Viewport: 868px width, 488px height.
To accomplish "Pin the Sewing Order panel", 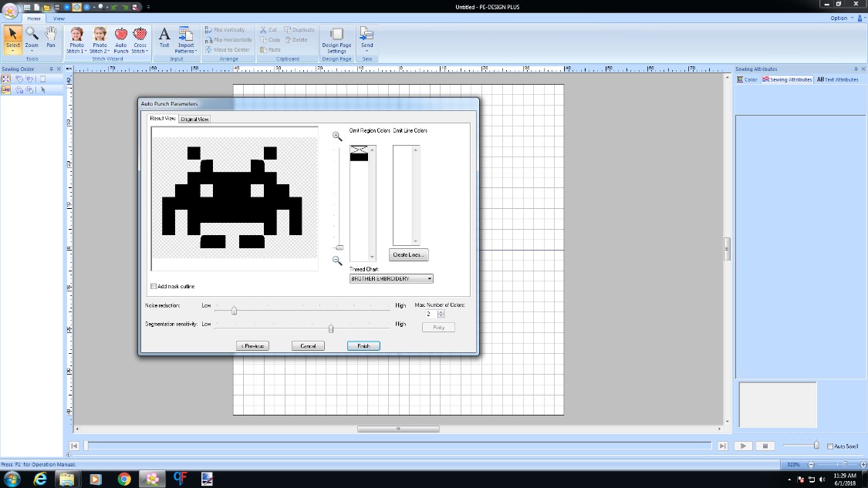I will tap(51, 69).
